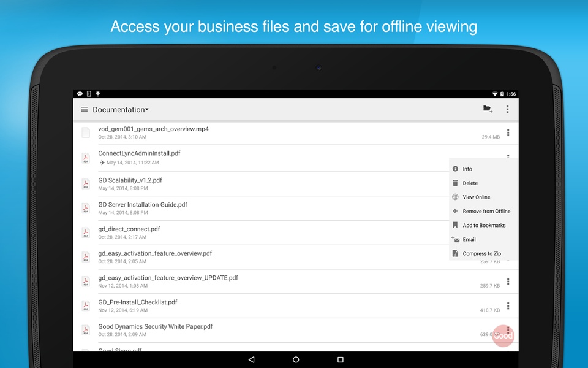Viewport: 588px width, 368px height.
Task: Click the blank file icon of the mp4 video
Action: coord(86,132)
